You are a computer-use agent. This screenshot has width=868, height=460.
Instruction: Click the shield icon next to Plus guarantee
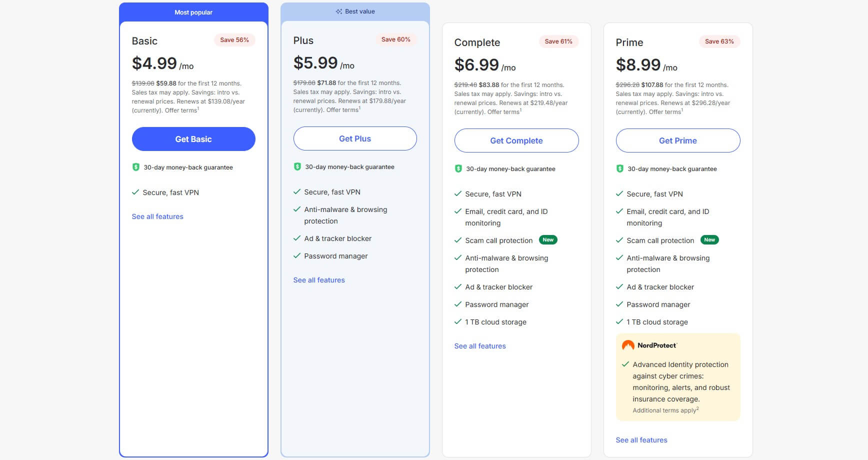[x=297, y=166]
